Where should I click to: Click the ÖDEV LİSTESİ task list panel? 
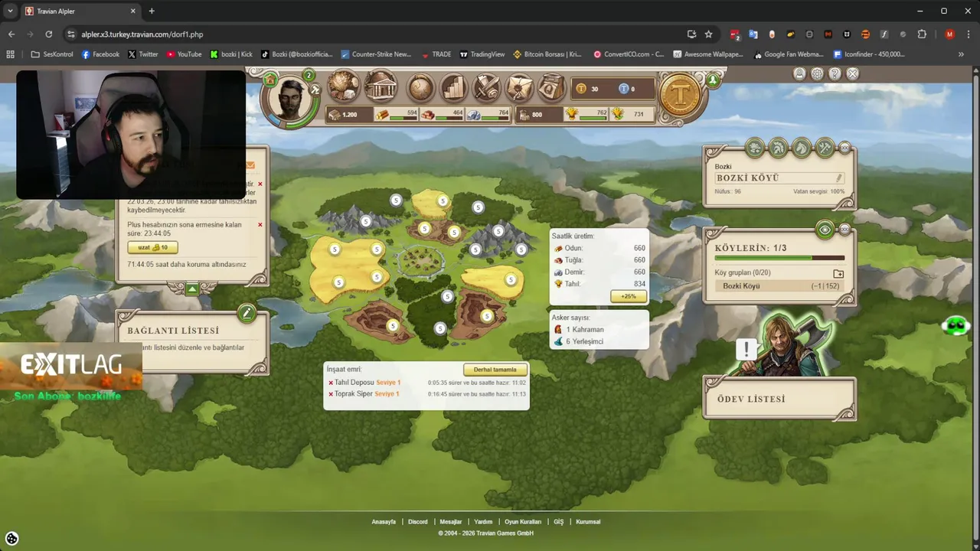pos(779,399)
